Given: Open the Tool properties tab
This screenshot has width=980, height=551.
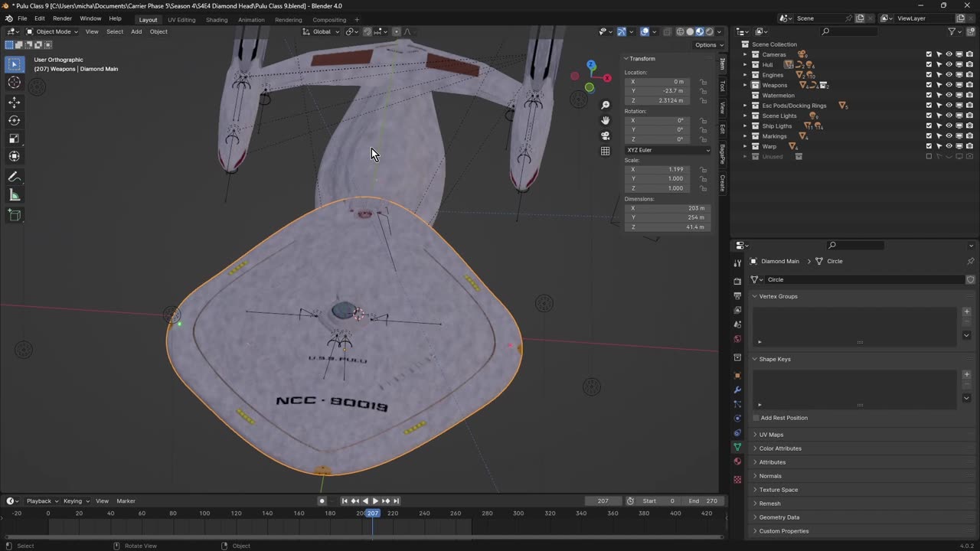Looking at the screenshot, I should tap(737, 263).
